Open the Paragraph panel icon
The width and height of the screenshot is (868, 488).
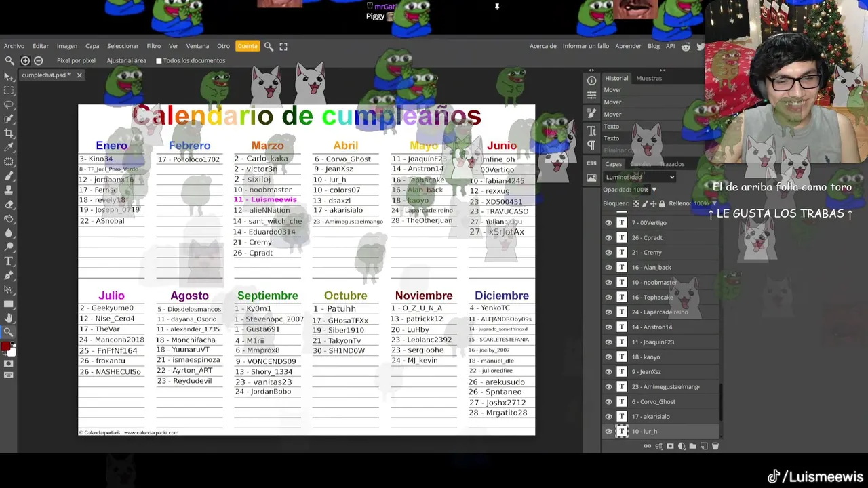coord(591,145)
